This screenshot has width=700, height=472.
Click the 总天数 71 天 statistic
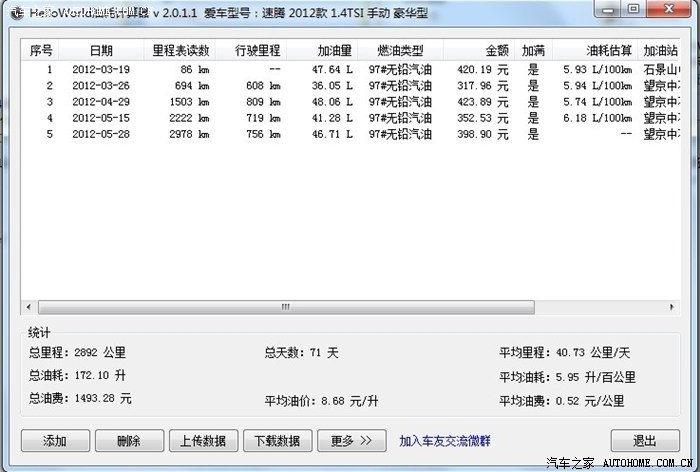tap(301, 353)
